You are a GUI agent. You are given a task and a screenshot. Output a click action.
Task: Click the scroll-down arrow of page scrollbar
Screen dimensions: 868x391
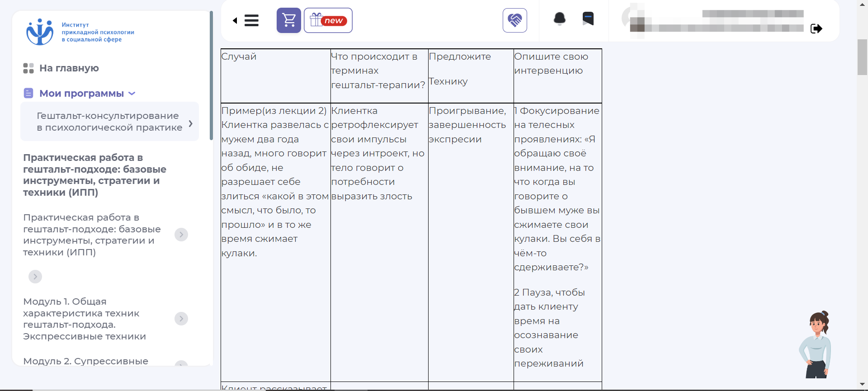(862, 385)
